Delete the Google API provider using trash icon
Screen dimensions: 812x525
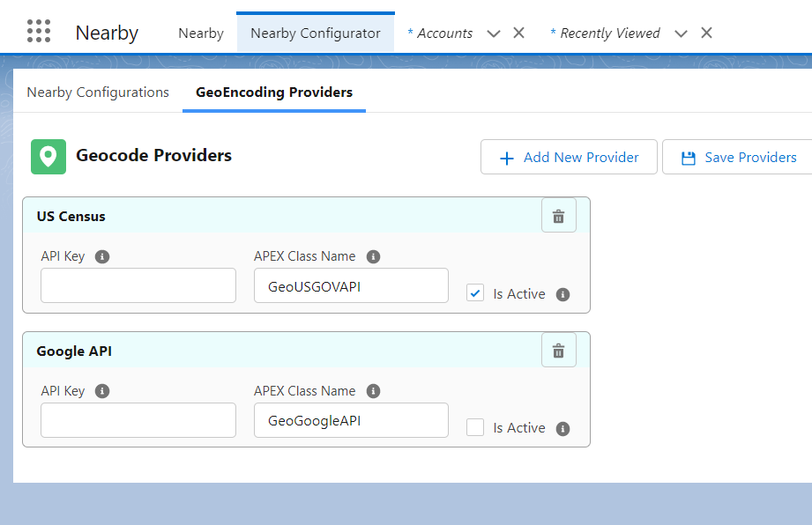pos(558,350)
